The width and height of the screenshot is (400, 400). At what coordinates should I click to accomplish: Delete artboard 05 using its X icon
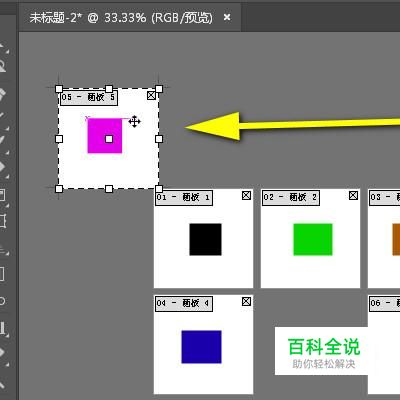(x=151, y=96)
